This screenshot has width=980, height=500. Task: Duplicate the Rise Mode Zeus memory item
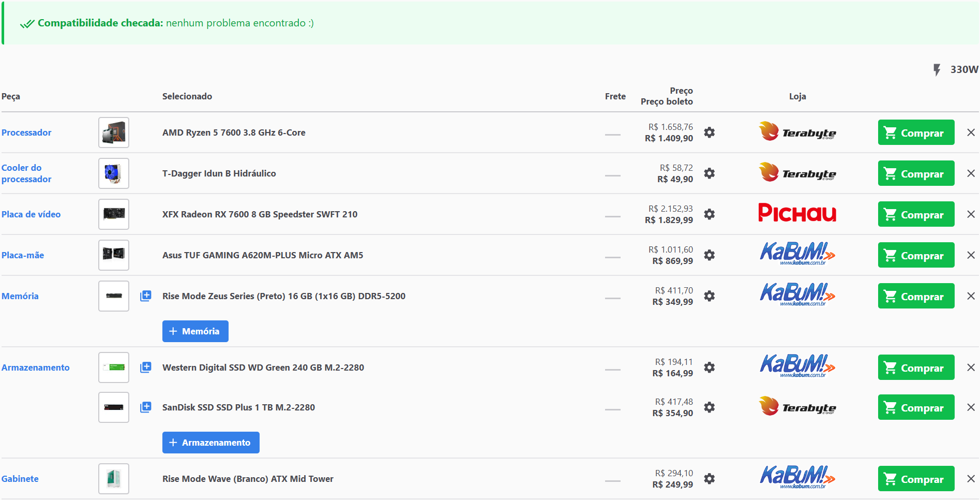tap(146, 296)
